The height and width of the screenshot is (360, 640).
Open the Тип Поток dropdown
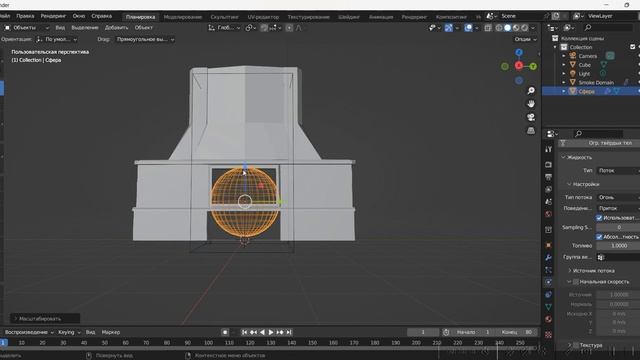618,171
